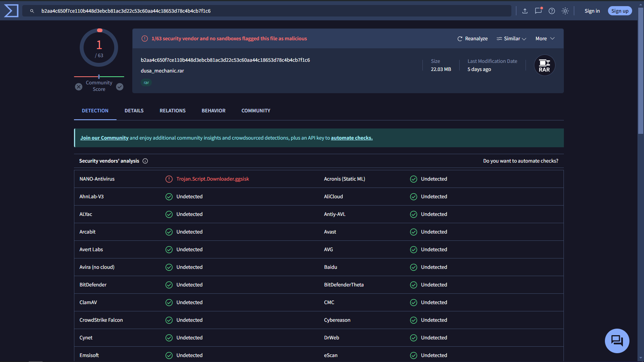Switch to the RELATIONS tab
Image resolution: width=644 pixels, height=362 pixels.
(x=172, y=111)
